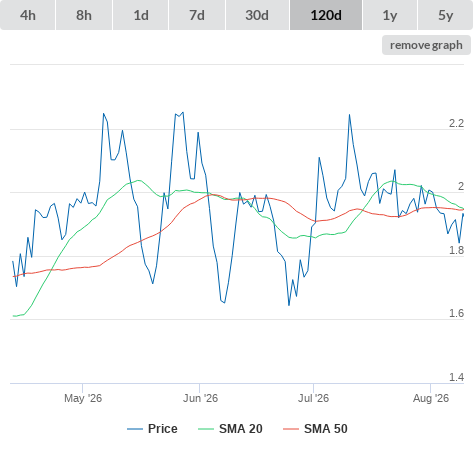474x455 pixels.
Task: Show the 5y time range
Action: [446, 15]
